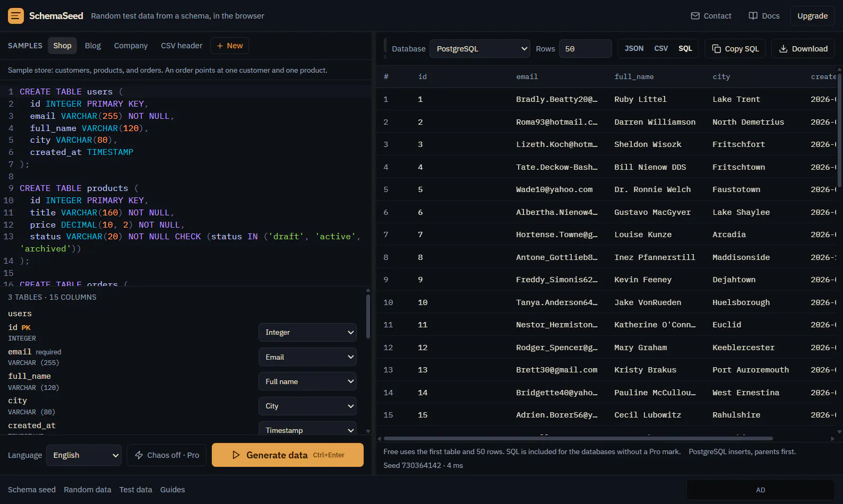Image resolution: width=843 pixels, height=504 pixels.
Task: Click the AD banner placeholder
Action: [760, 490]
